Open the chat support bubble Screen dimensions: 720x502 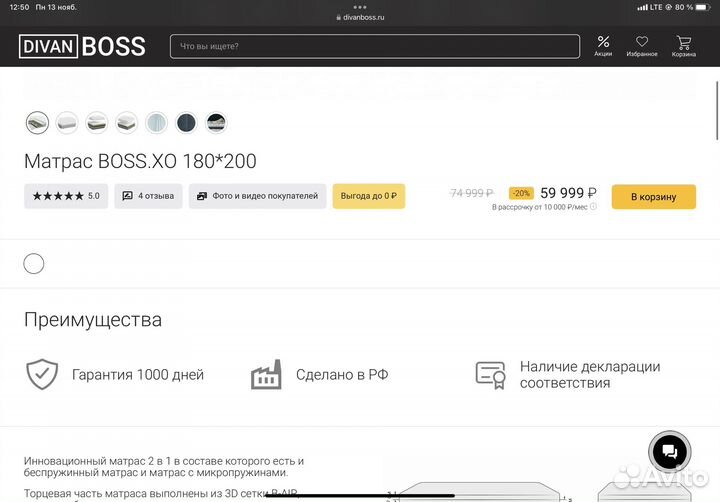click(669, 452)
